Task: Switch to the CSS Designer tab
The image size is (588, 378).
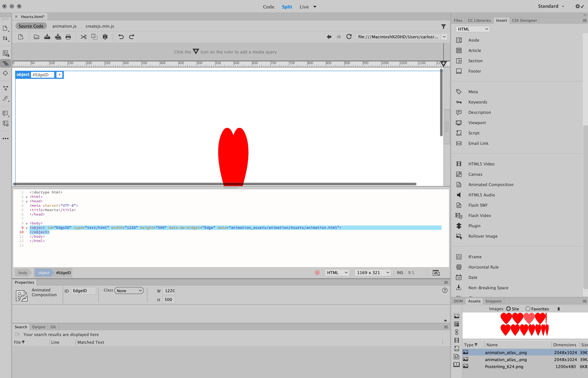Action: [524, 20]
